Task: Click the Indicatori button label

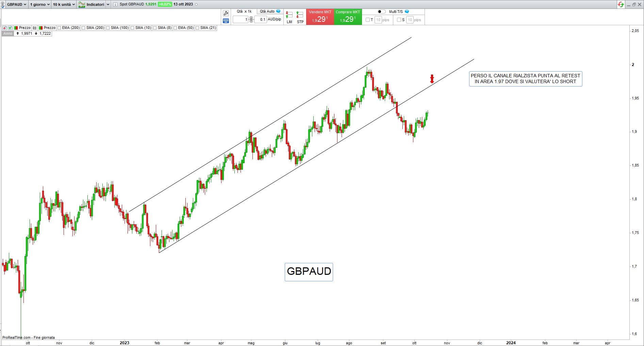Action: coord(95,4)
